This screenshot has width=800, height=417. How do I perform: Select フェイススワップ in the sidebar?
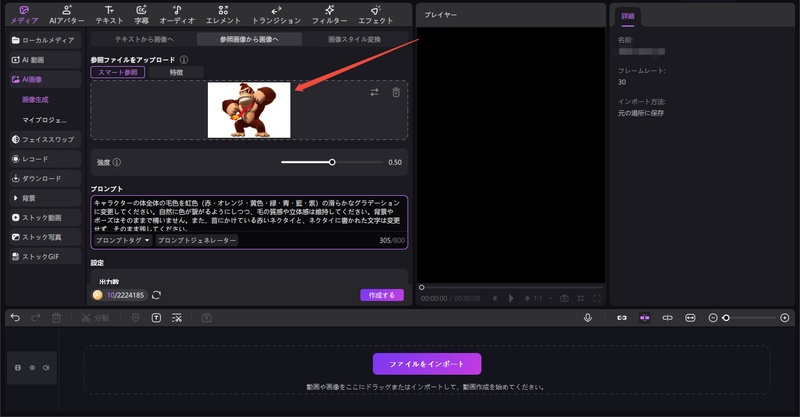[45, 139]
